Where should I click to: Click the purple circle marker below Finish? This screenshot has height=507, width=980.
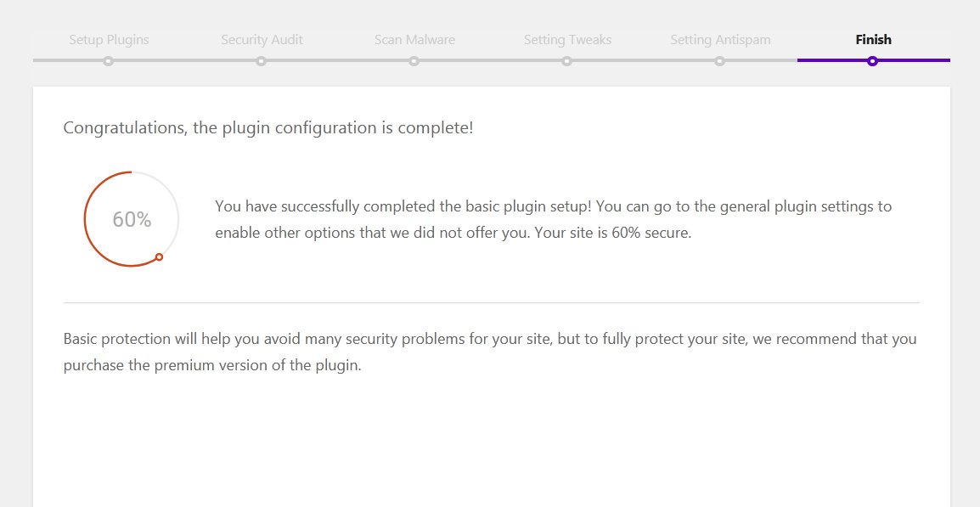[872, 61]
